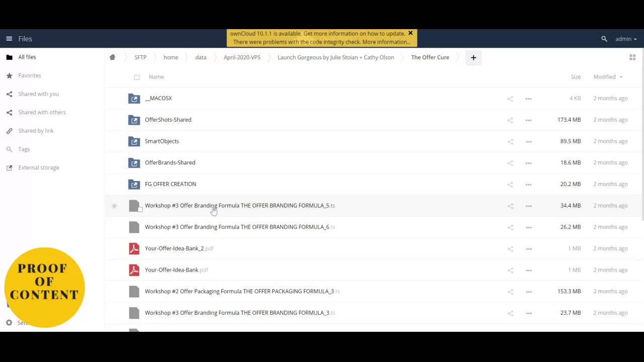Open __MACOSX folder

coord(158,99)
